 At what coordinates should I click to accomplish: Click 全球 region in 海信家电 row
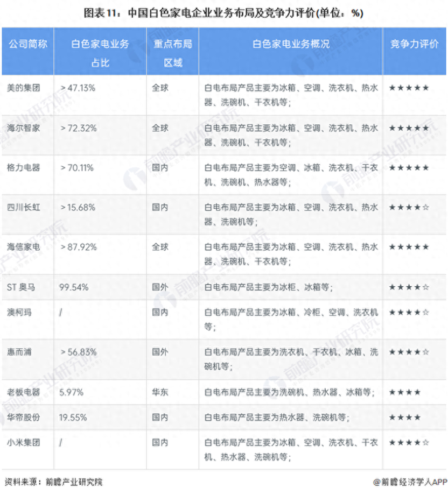coord(160,247)
